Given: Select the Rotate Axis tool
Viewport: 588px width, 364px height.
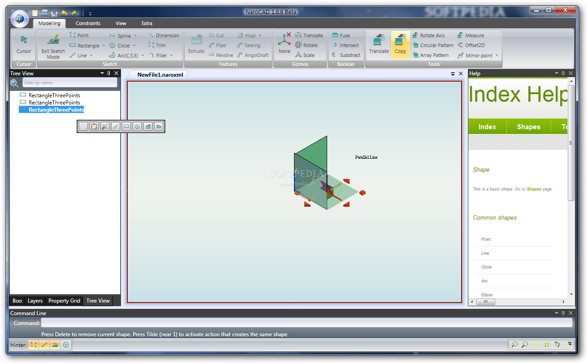Looking at the screenshot, I should tap(428, 35).
